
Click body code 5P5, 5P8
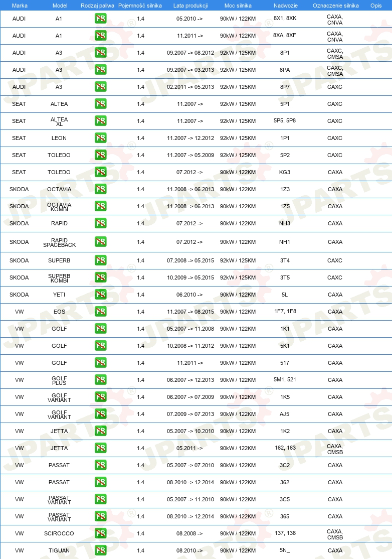click(285, 120)
